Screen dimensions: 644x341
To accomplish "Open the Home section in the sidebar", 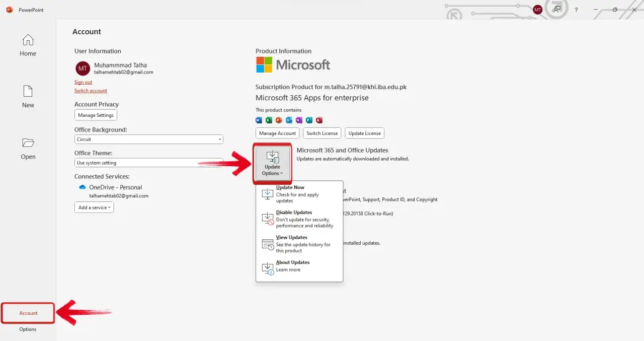I will (28, 45).
